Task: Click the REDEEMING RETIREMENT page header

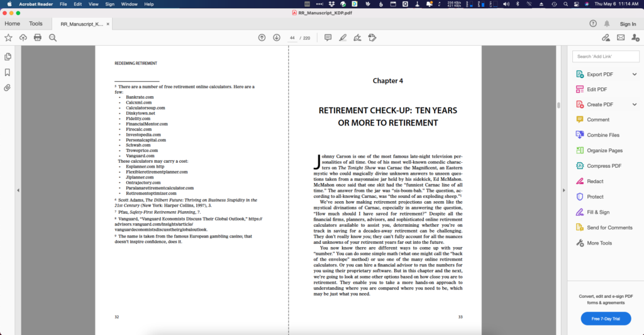Action: coord(136,63)
